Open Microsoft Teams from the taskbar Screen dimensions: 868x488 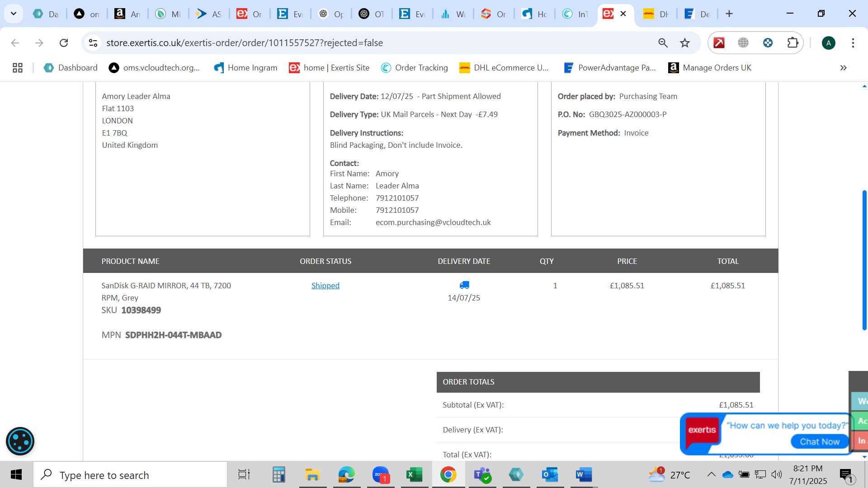click(x=482, y=475)
